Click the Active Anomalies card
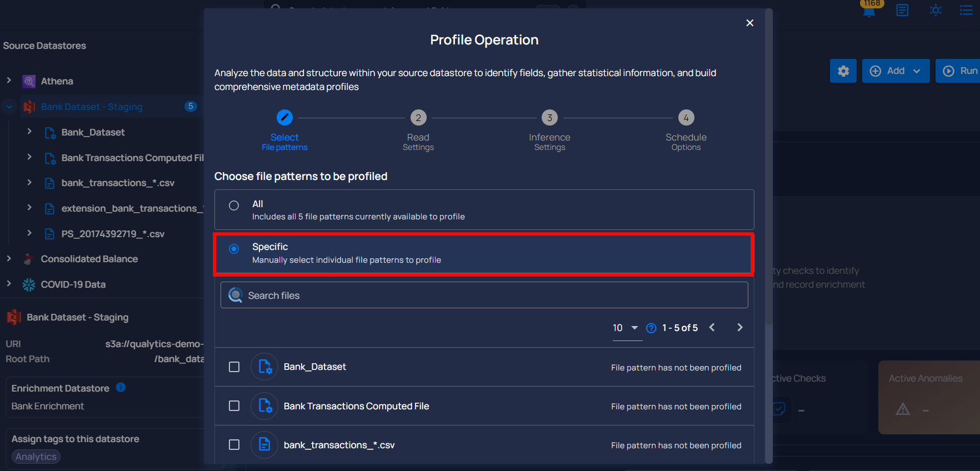Viewport: 980px width, 471px height. point(929,397)
